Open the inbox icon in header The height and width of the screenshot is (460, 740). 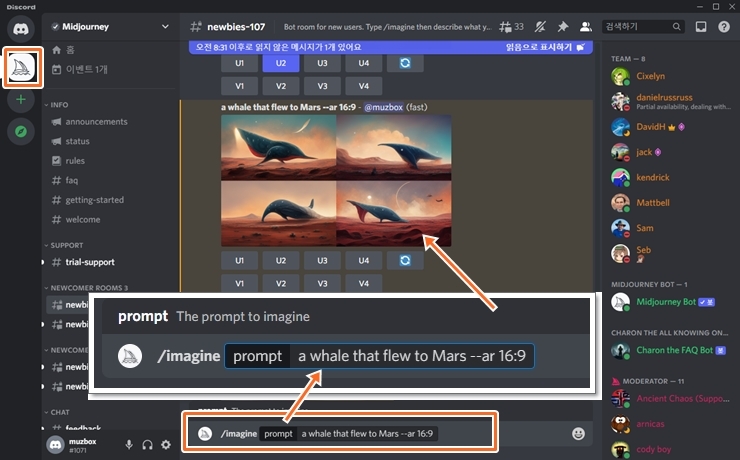tap(701, 27)
